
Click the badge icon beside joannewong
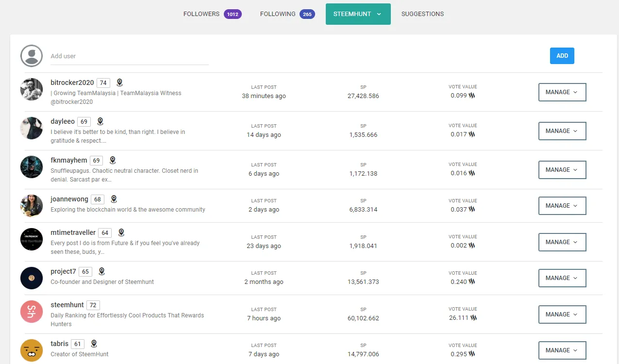click(114, 199)
